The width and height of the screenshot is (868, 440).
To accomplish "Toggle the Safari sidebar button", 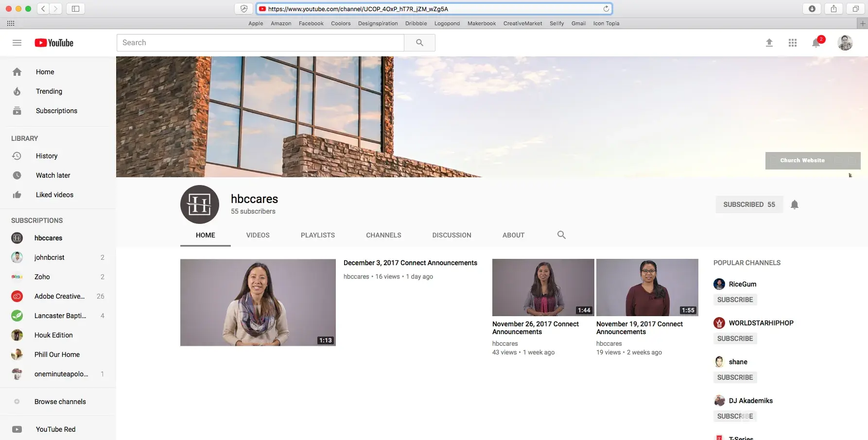I will (75, 9).
